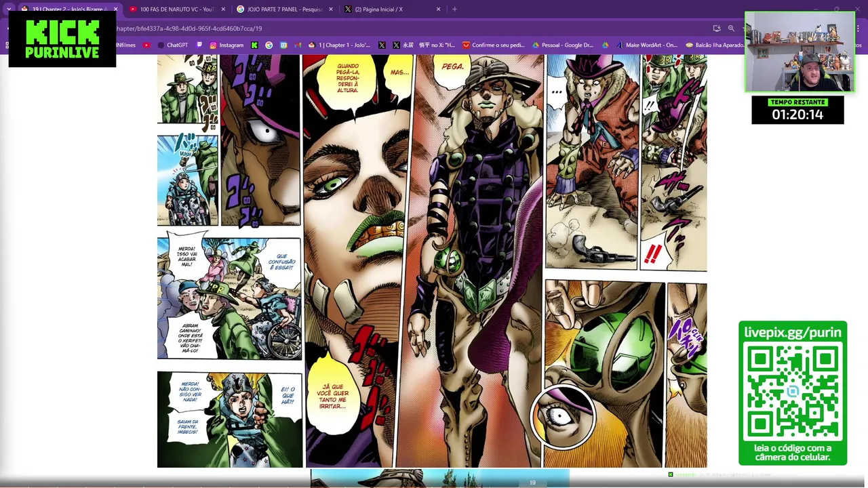Open the Kick bookmark icon
This screenshot has height=488, width=868.
point(254,45)
